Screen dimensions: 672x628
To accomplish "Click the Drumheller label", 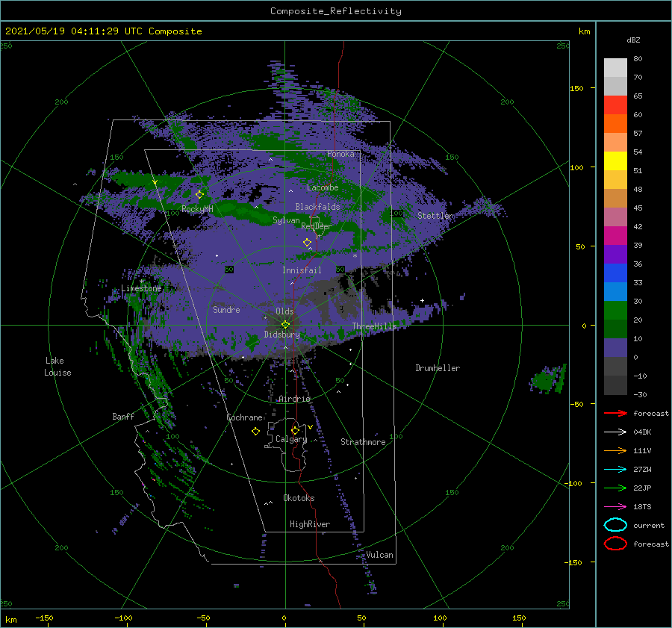I will 438,368.
